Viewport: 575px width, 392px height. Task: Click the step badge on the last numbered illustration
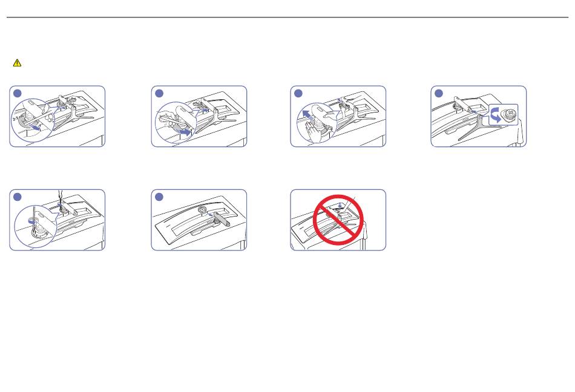click(x=159, y=197)
